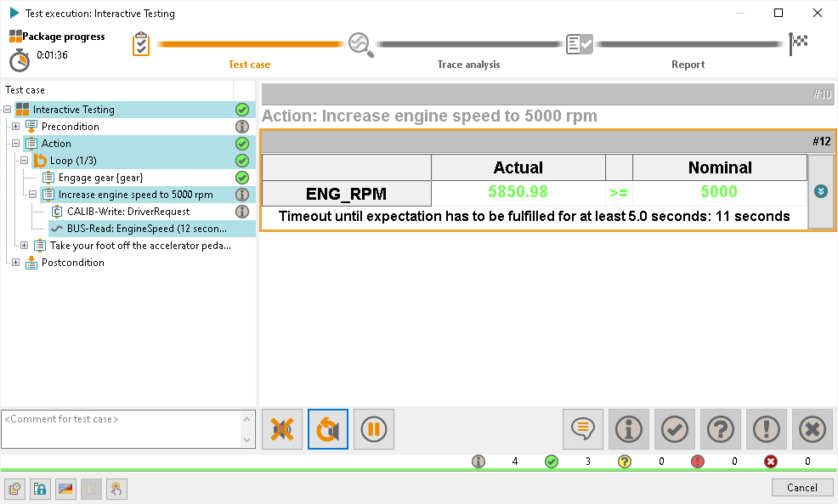Click the crossed-out speaker mute icon
The width and height of the screenshot is (838, 504).
282,429
